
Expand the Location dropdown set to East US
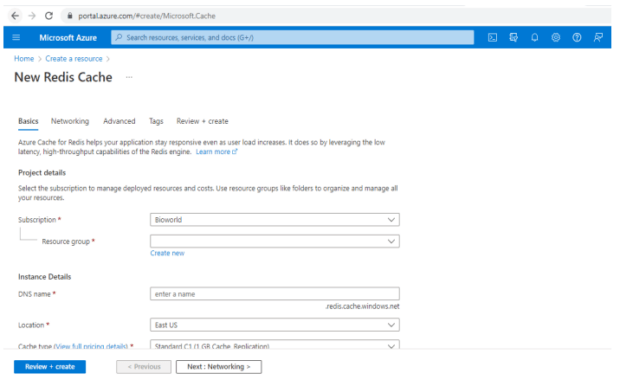275,325
